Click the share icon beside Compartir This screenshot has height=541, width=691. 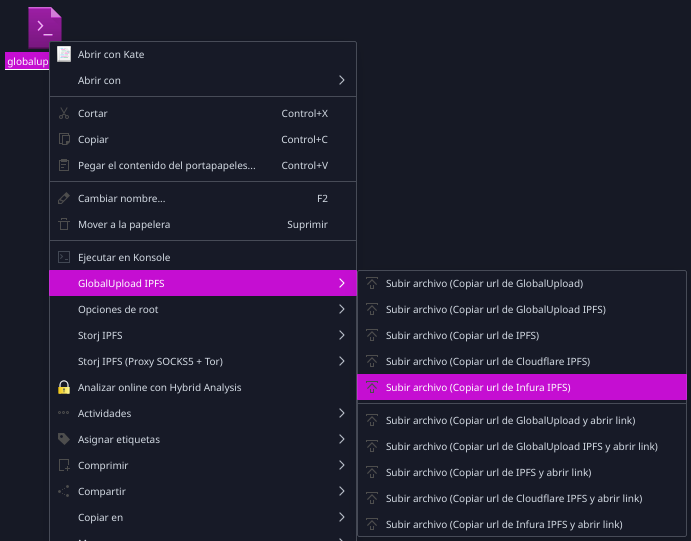click(64, 491)
